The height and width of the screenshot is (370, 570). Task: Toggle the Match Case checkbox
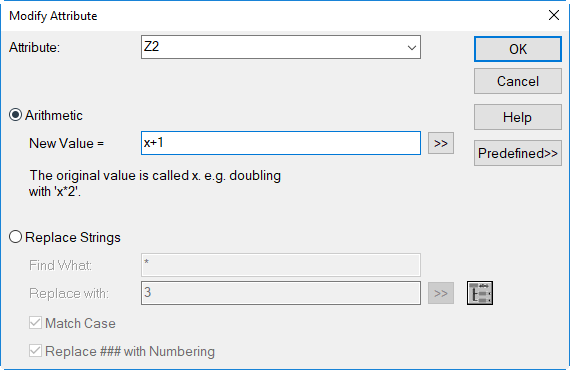[35, 323]
